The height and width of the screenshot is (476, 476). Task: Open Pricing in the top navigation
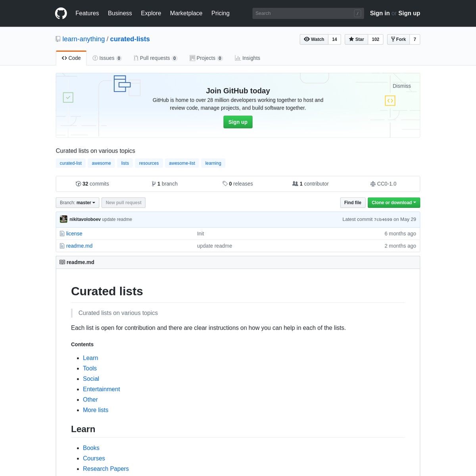220,13
